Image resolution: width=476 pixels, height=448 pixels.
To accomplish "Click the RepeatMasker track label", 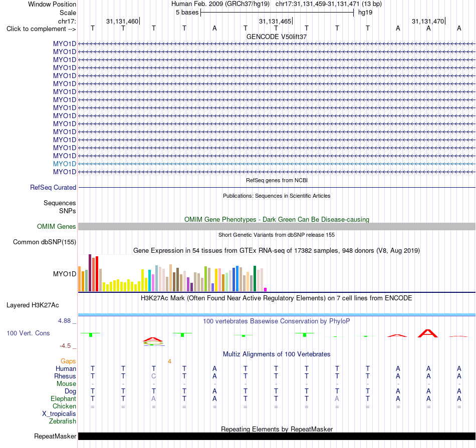I will (55, 436).
